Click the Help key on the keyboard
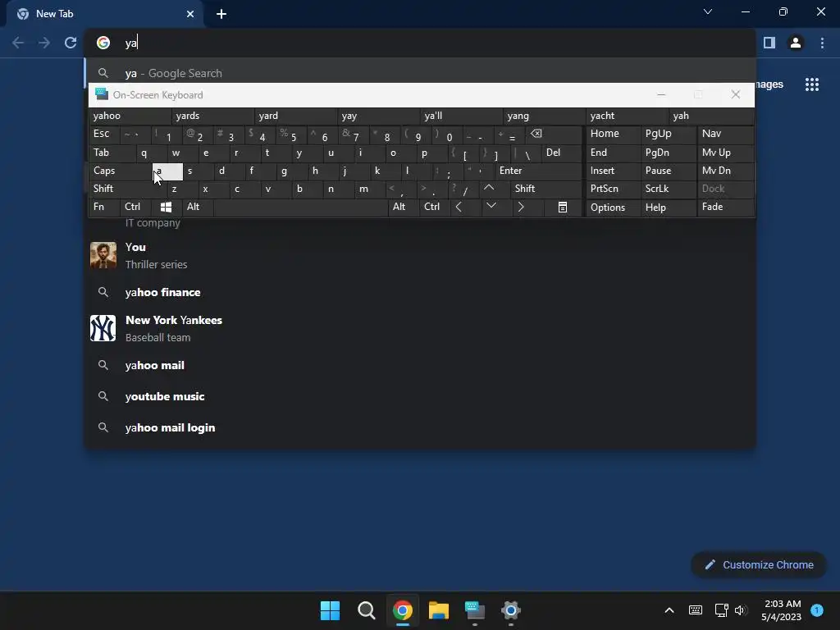This screenshot has height=630, width=840. pyautogui.click(x=668, y=207)
